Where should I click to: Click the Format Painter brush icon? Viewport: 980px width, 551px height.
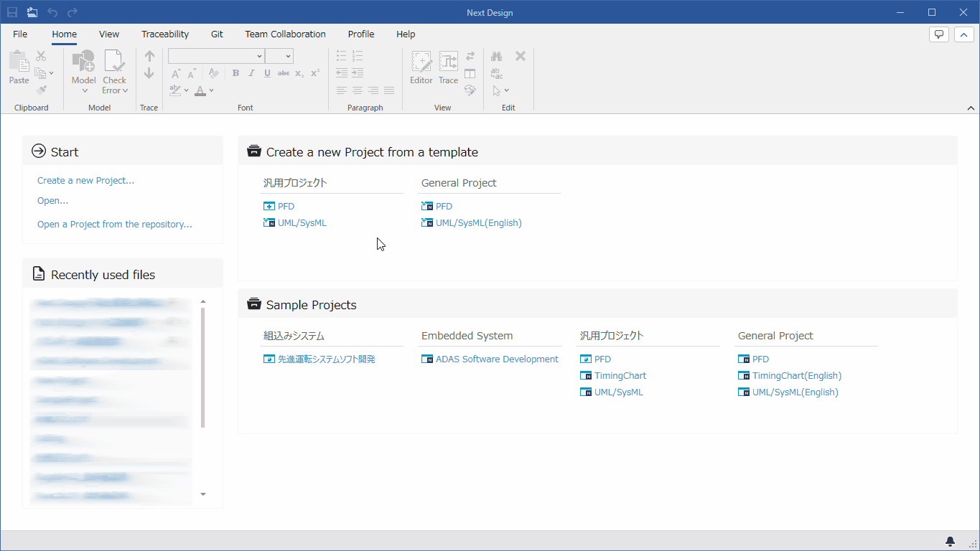(x=41, y=90)
